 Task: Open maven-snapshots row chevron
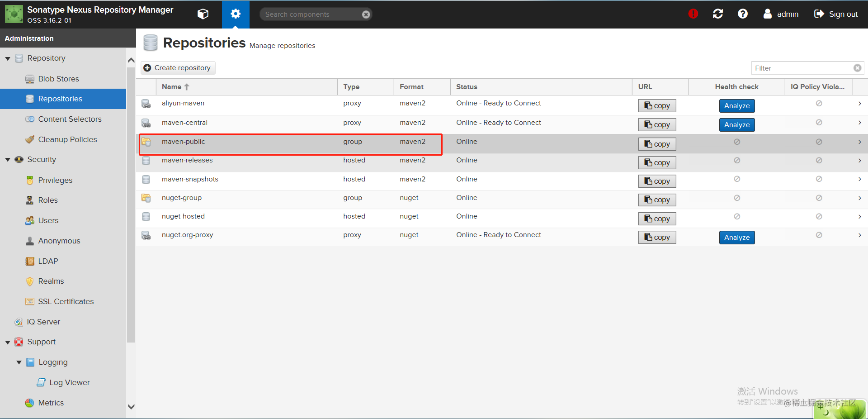pyautogui.click(x=859, y=179)
